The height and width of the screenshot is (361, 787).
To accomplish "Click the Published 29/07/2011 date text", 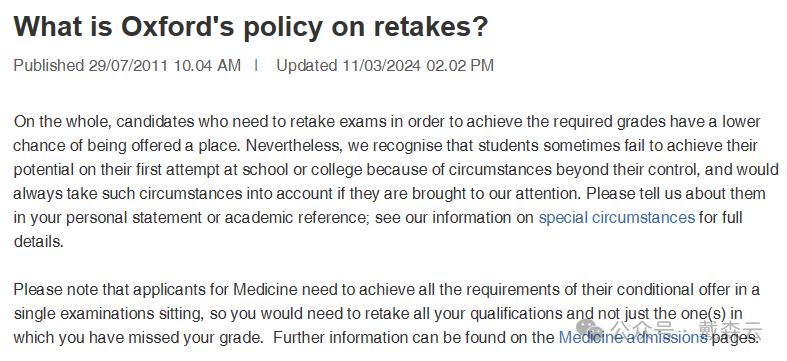I will (x=127, y=66).
